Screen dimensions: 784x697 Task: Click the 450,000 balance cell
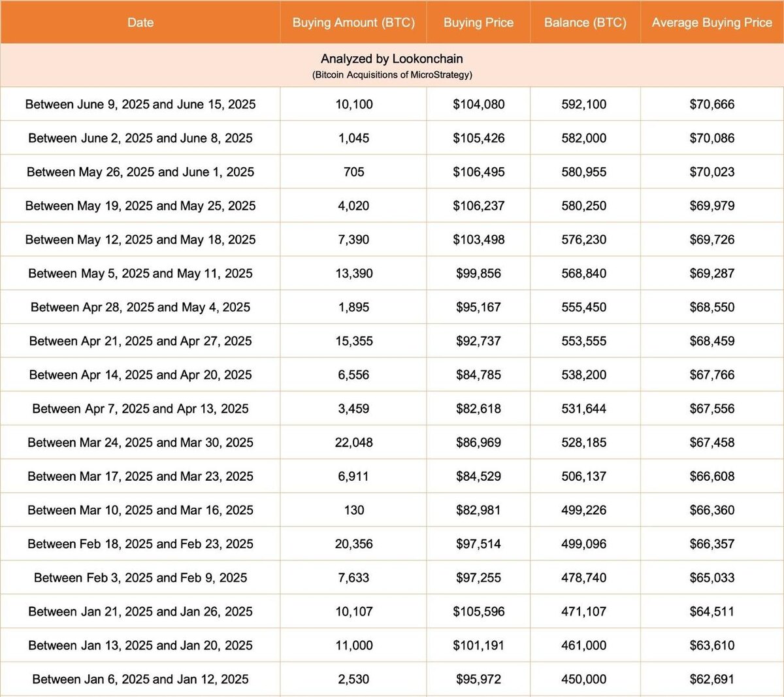pyautogui.click(x=585, y=679)
